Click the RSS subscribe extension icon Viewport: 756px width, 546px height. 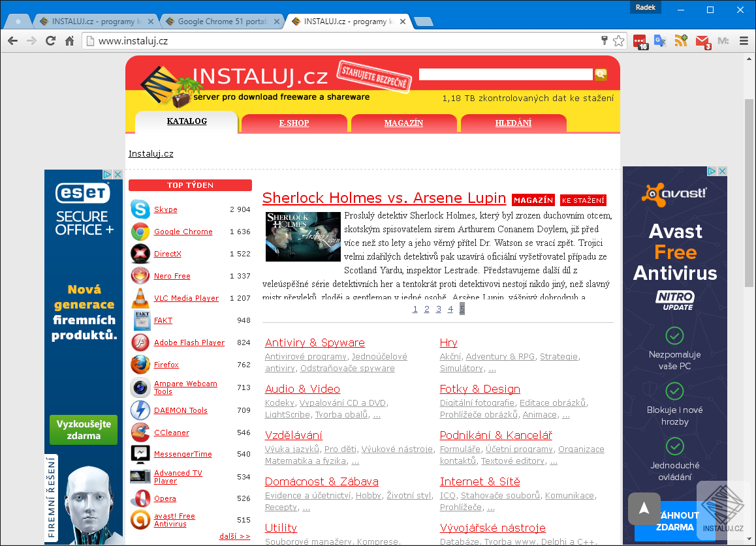(681, 40)
